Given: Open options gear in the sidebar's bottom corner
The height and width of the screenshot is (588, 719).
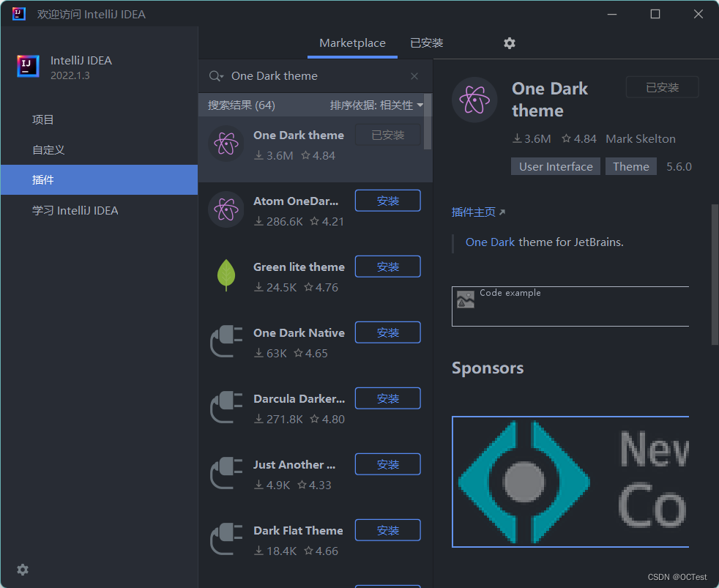Looking at the screenshot, I should (x=23, y=570).
